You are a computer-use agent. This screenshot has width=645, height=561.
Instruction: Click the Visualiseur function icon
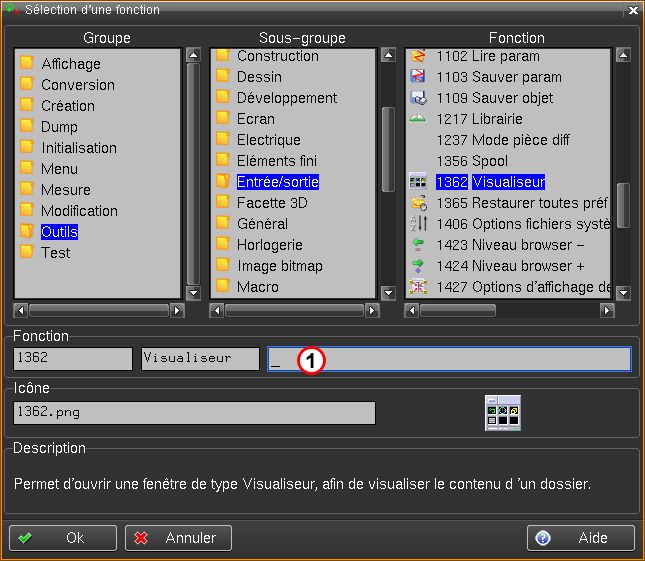[x=419, y=182]
